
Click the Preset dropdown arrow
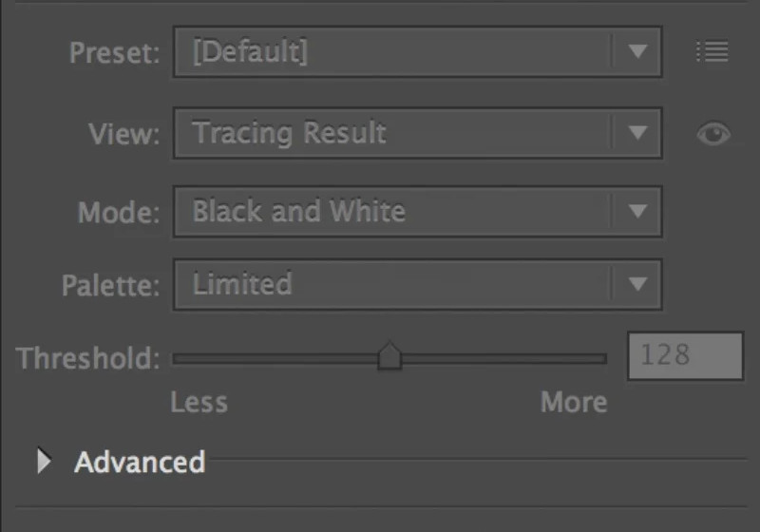pyautogui.click(x=637, y=51)
